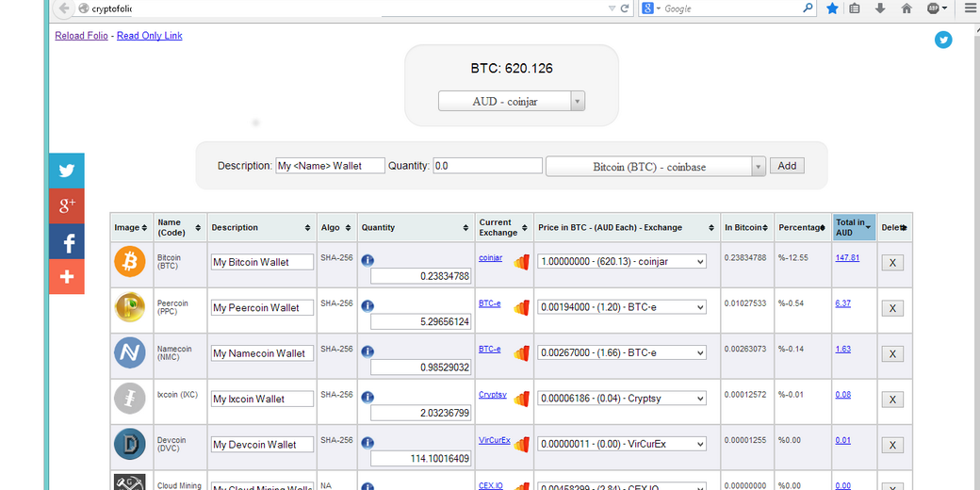The image size is (980, 490).
Task: Click the Google Plus share button
Action: (x=67, y=205)
